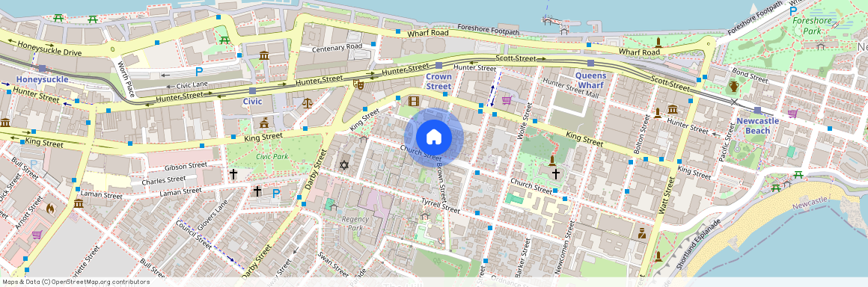This screenshot has height=287, width=868.
Task: Click the blue home location marker
Action: 434,137
